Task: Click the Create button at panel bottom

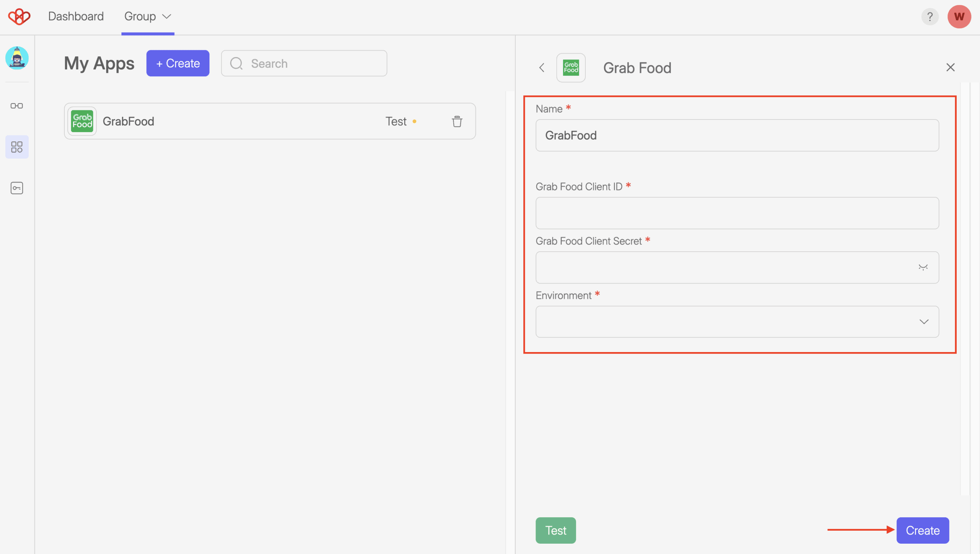Action: 923,531
